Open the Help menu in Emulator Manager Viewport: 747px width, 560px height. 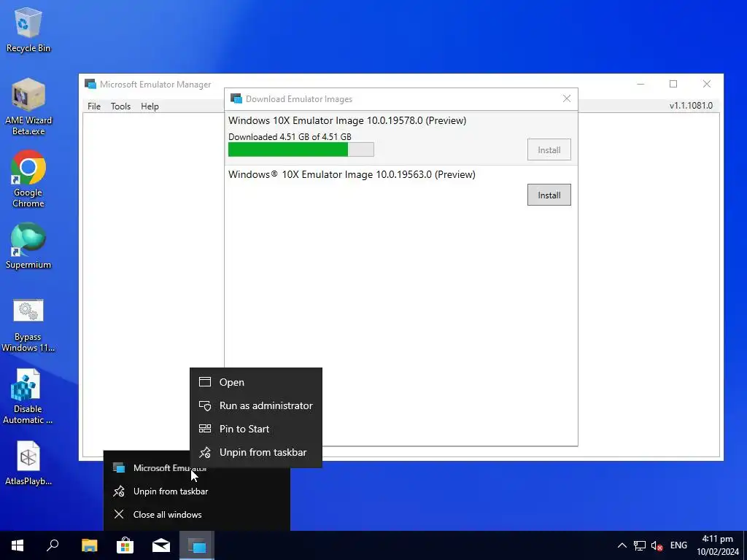coord(150,106)
